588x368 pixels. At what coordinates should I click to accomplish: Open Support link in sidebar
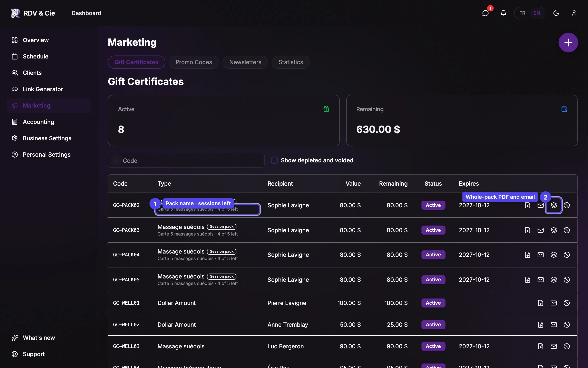point(49,354)
